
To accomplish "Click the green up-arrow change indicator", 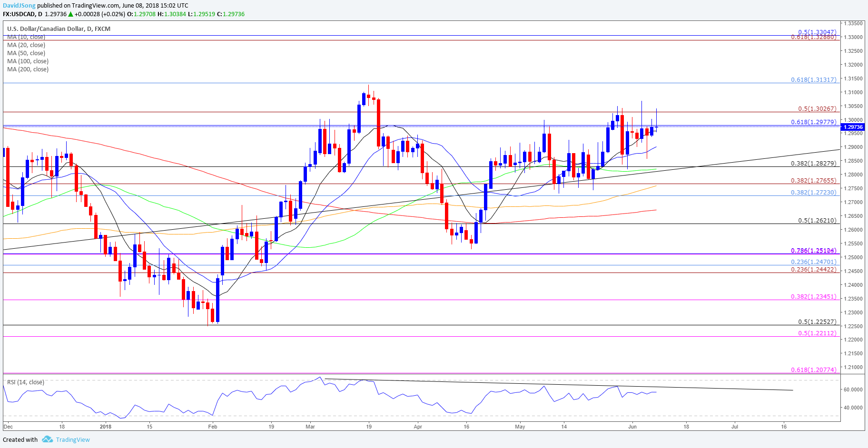I will [70, 14].
